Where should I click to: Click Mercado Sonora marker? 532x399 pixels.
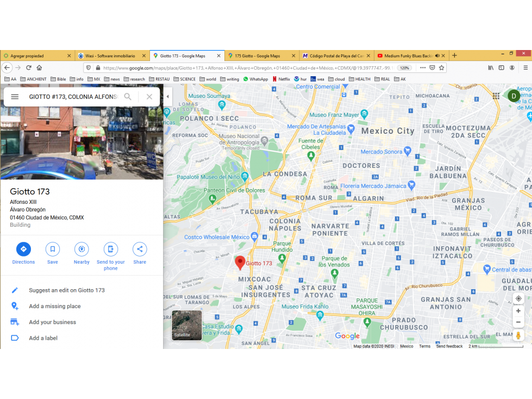click(408, 151)
